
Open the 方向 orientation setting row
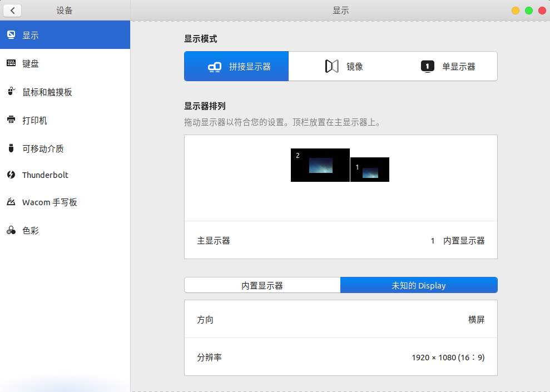point(340,320)
